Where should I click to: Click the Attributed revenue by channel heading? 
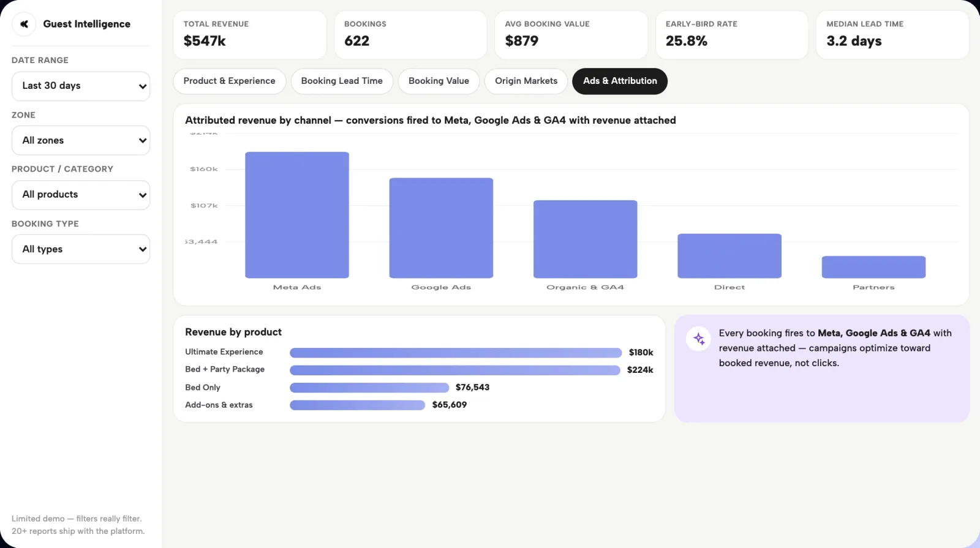pyautogui.click(x=431, y=121)
